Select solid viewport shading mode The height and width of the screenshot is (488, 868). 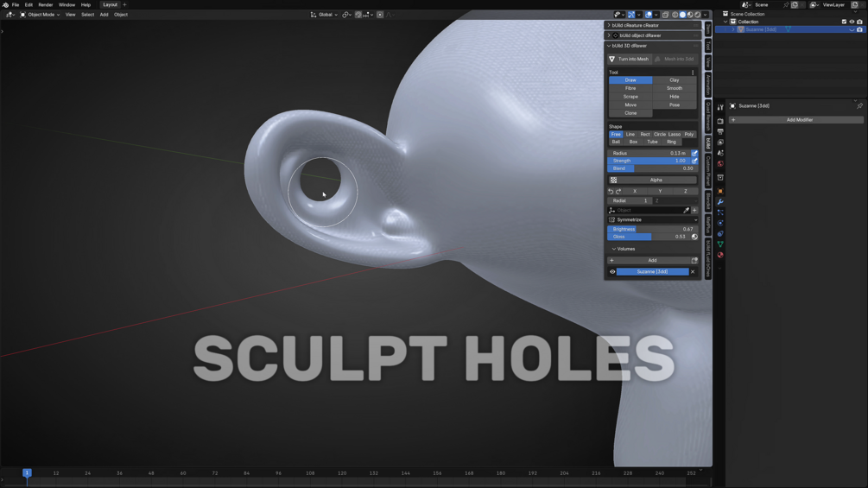[682, 15]
